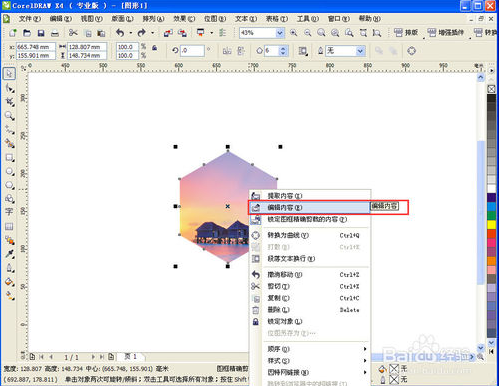Click the Cut scissors icon in toolbar

73,33
